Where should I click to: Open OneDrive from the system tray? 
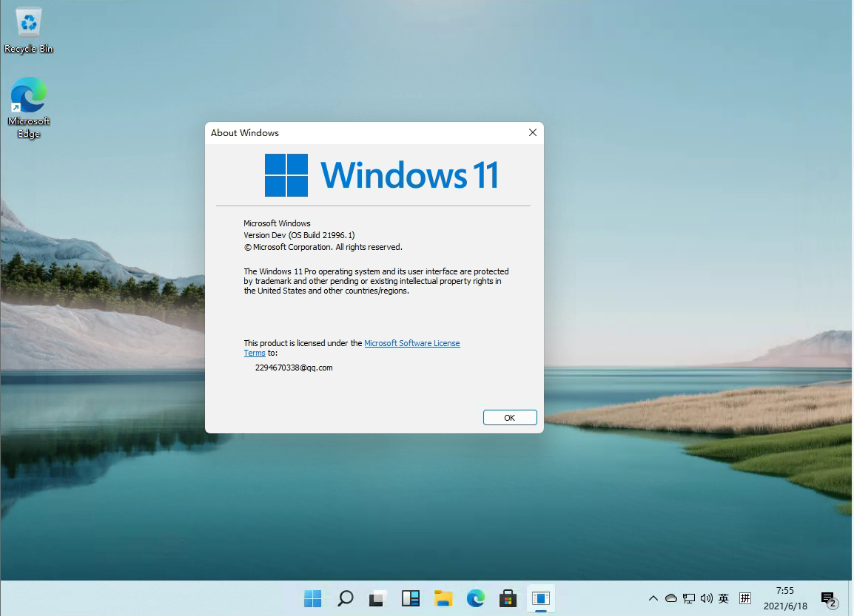[x=670, y=598]
